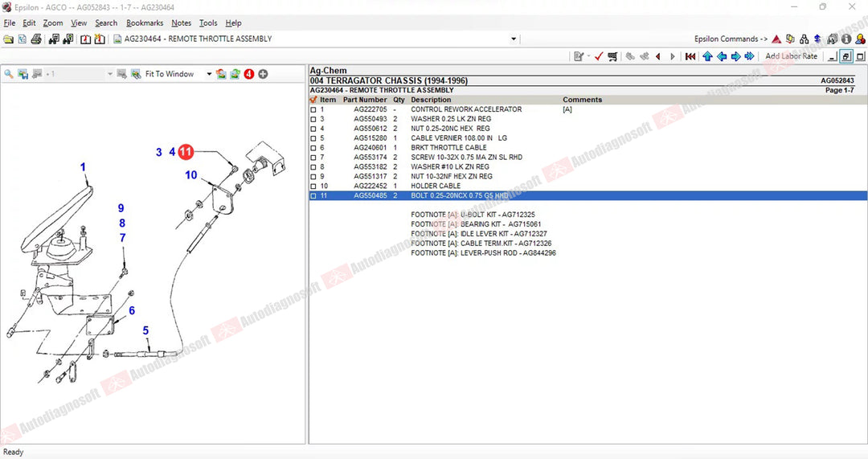Select the magnifier zoom tool
The width and height of the screenshot is (868, 459).
point(8,74)
